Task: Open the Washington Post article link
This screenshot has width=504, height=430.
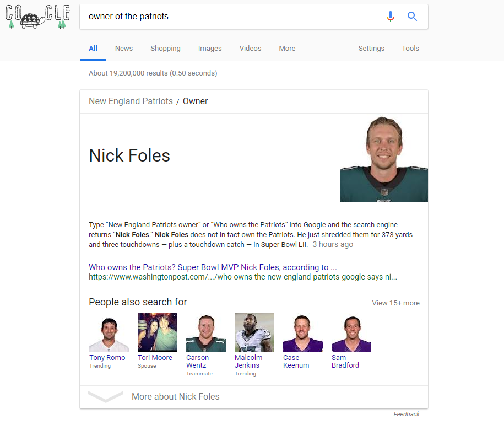Action: click(213, 267)
